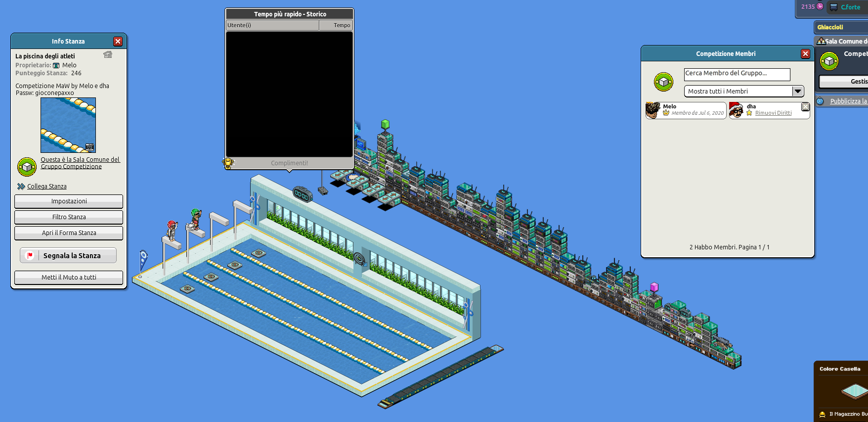
Task: Open the room thumbnail picture in Info Stanza
Action: point(68,125)
